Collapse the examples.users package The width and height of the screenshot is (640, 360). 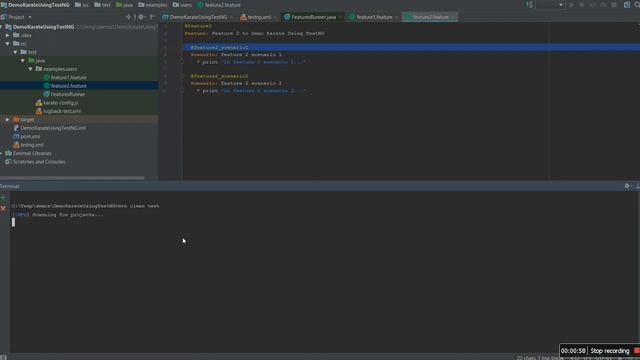coord(30,69)
